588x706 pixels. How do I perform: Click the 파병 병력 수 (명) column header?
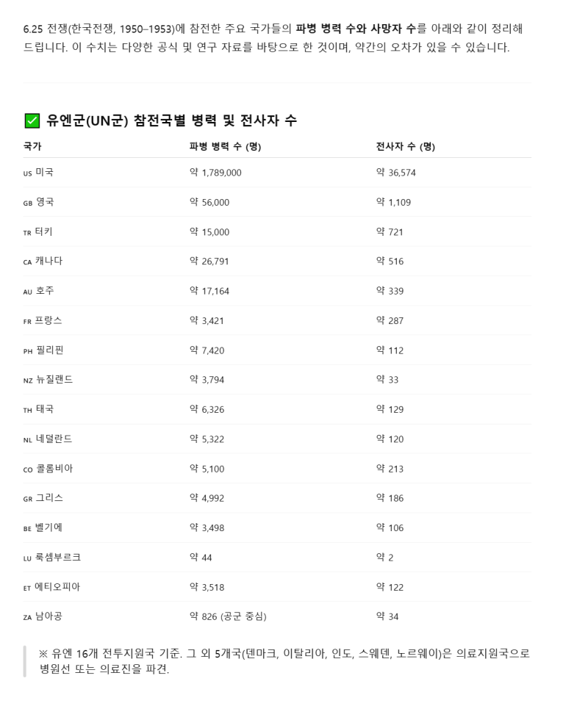225,146
